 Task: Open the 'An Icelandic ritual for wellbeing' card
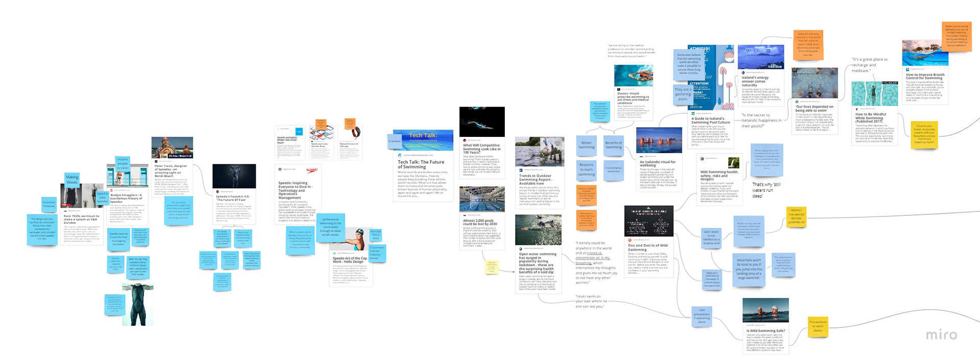(659, 160)
